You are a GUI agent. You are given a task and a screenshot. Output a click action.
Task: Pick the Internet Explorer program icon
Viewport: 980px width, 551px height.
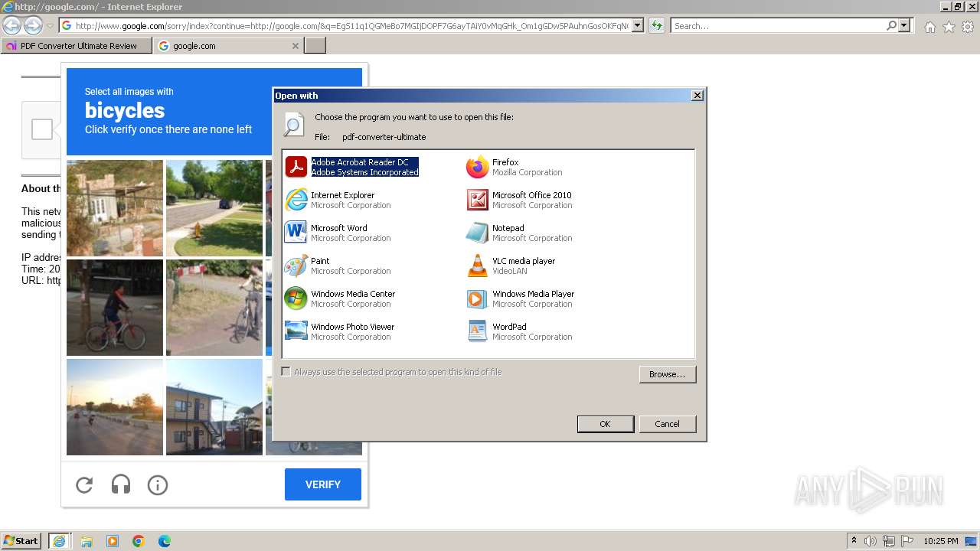(296, 200)
